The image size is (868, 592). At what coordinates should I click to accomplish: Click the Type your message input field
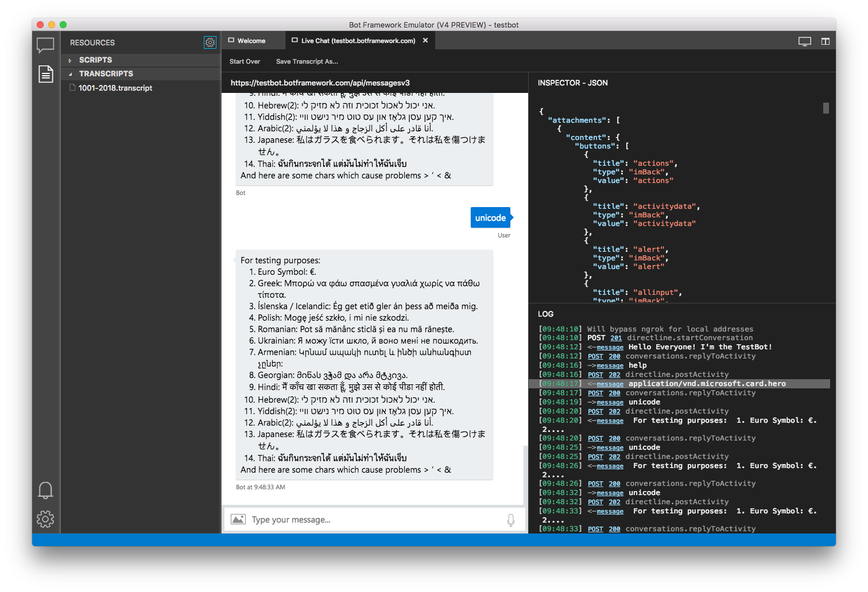344,519
